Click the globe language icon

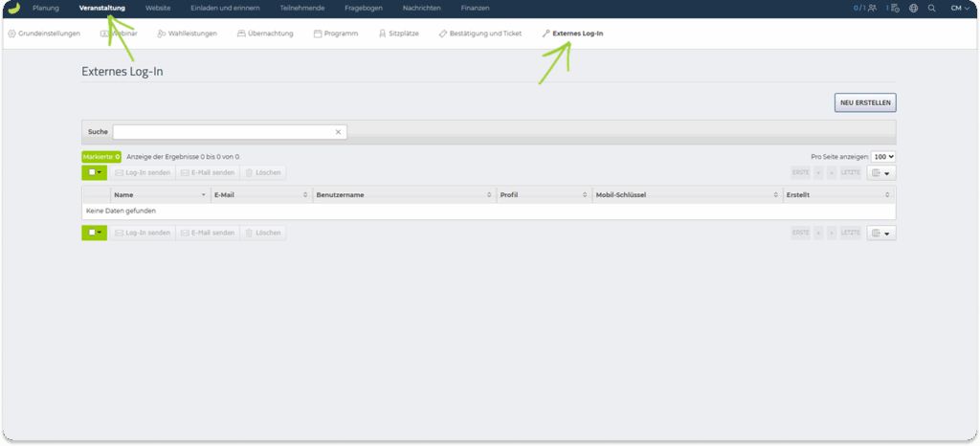pyautogui.click(x=913, y=9)
